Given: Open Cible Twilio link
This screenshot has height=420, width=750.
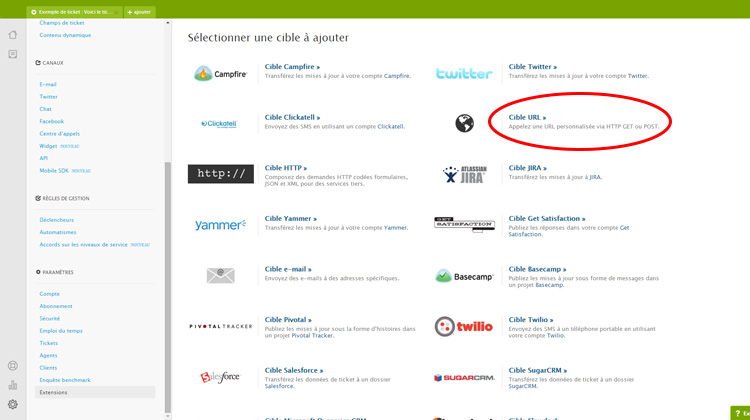Looking at the screenshot, I should coord(530,320).
